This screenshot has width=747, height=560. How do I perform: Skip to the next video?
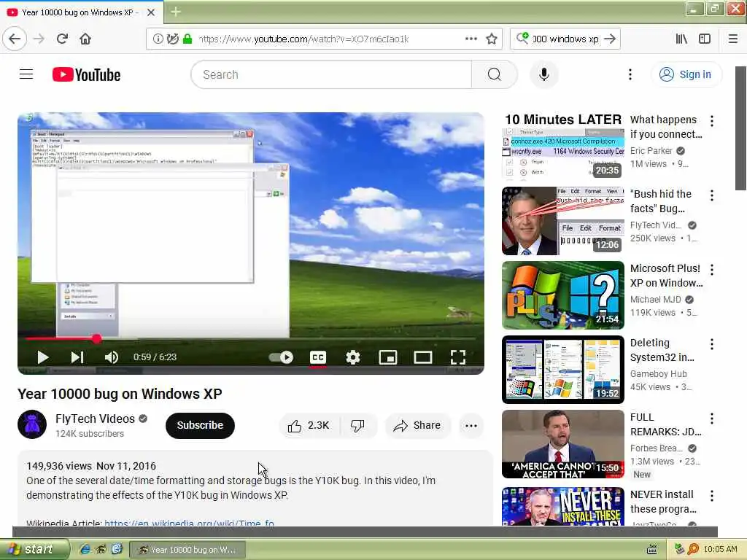pyautogui.click(x=77, y=357)
